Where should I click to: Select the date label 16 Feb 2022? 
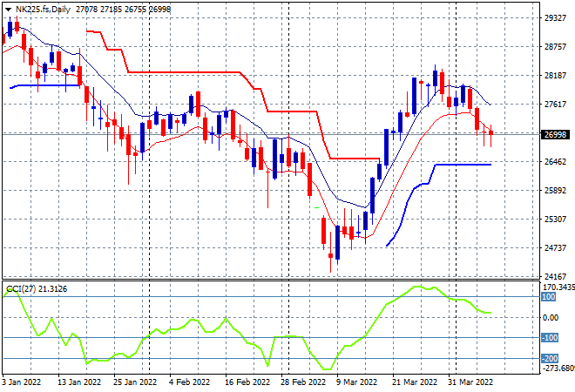[247, 382]
